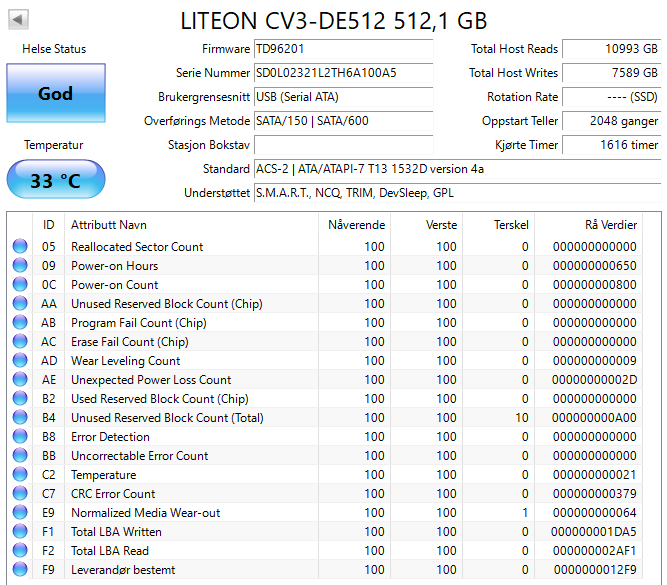Click the Rå Verdier column header
Image resolution: width=667 pixels, height=585 pixels.
point(597,225)
